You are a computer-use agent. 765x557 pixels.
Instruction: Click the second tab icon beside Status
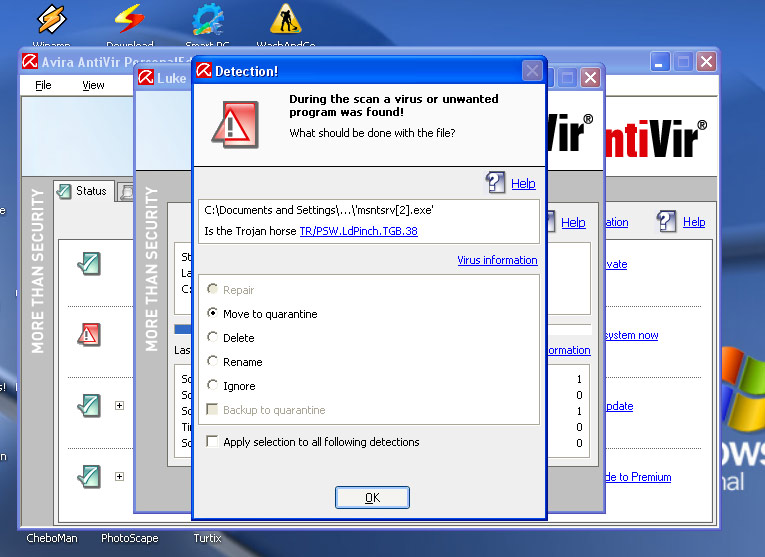click(127, 192)
